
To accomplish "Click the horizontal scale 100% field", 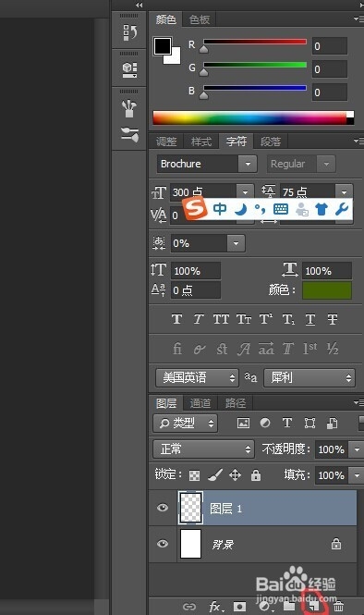I will point(327,271).
